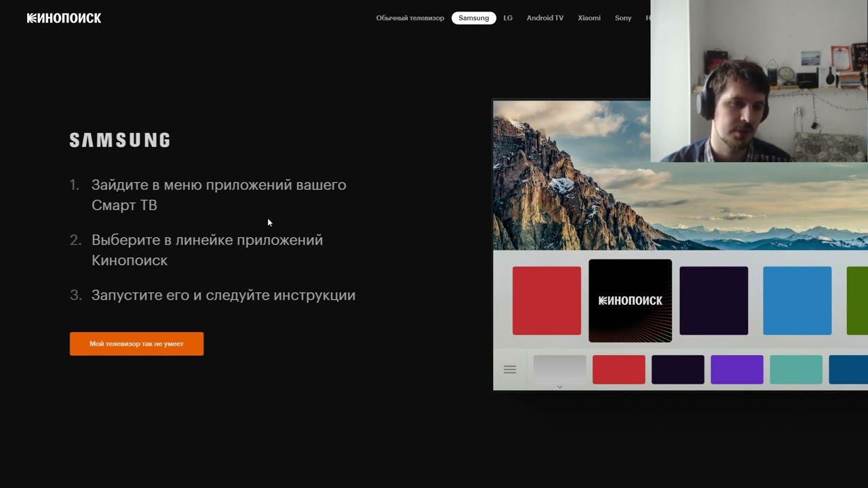
Task: Open the Кинопоиск logo home link
Action: [x=64, y=18]
